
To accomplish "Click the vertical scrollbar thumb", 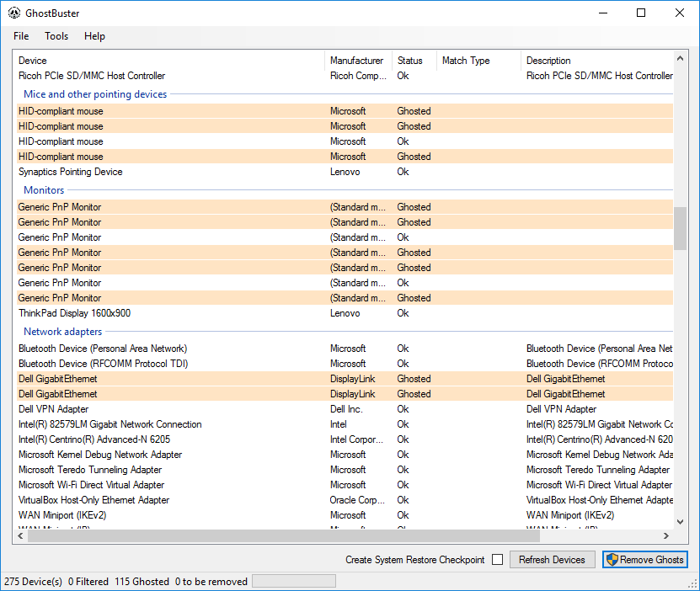I will pyautogui.click(x=680, y=228).
